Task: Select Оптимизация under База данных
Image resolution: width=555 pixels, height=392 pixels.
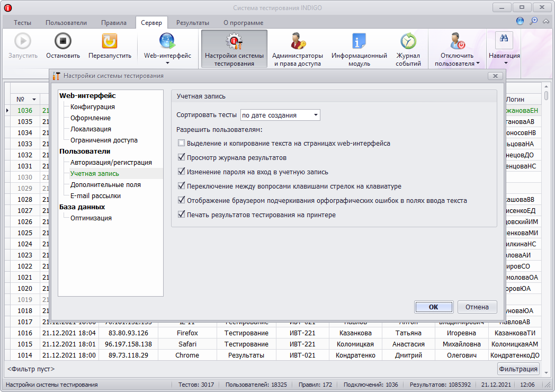Action: pyautogui.click(x=91, y=218)
